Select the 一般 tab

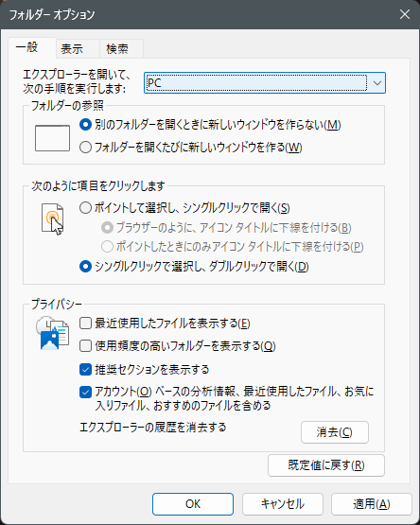coord(26,47)
